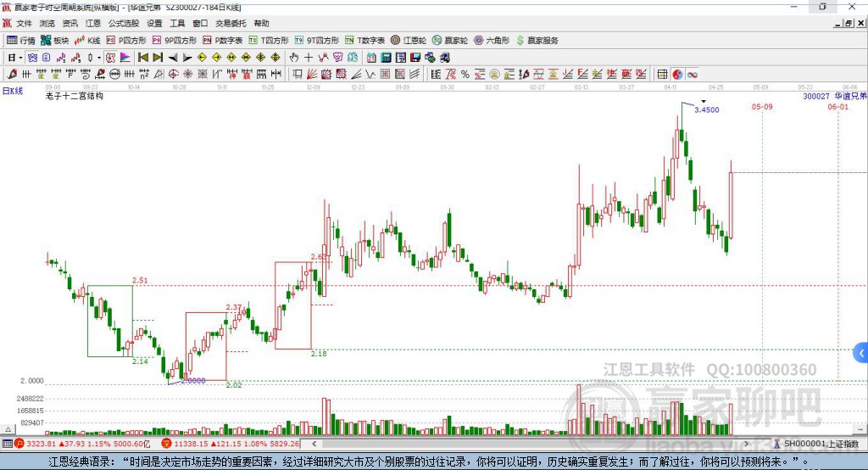Switch to the K线 chart view
Viewport: 868px width, 470px height.
pos(87,41)
